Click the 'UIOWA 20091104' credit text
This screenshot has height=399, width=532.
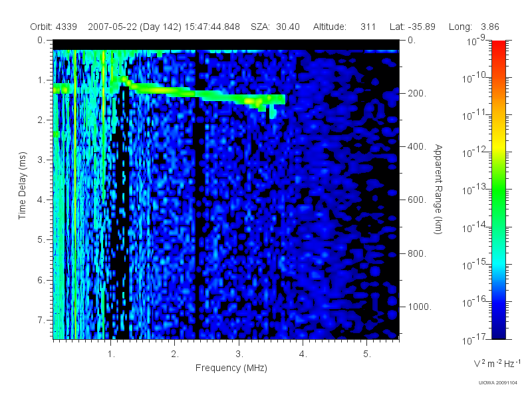click(497, 383)
